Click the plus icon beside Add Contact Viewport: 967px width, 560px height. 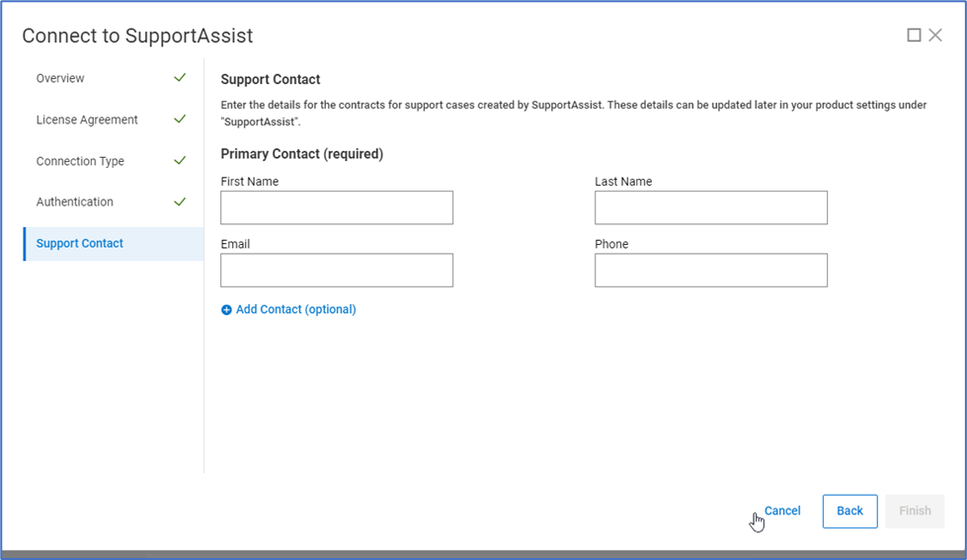[226, 309]
